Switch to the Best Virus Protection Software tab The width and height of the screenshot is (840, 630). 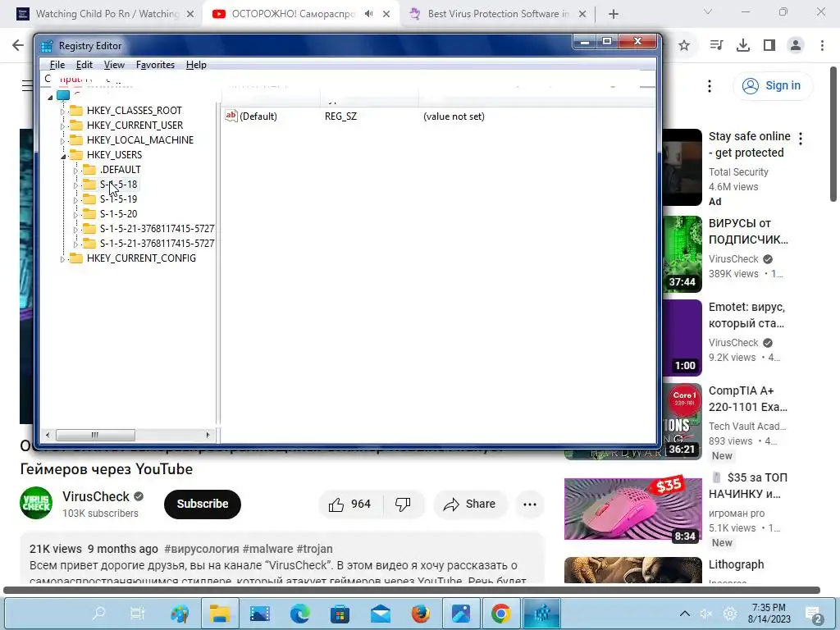point(498,14)
